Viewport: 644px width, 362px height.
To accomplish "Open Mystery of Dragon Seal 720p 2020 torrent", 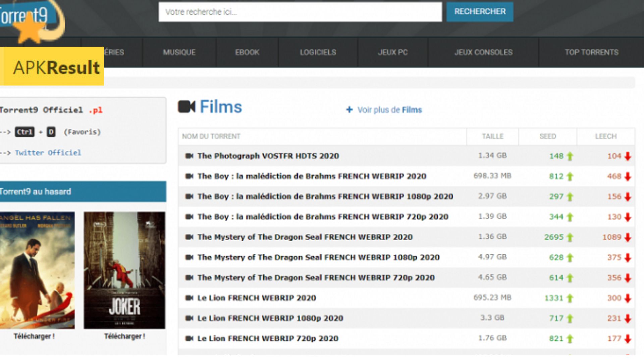I will (x=316, y=278).
